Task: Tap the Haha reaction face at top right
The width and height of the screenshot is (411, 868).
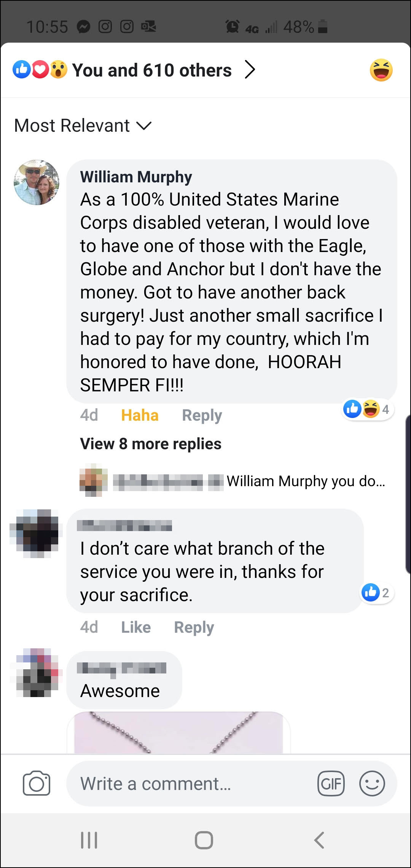Action: coord(381,70)
